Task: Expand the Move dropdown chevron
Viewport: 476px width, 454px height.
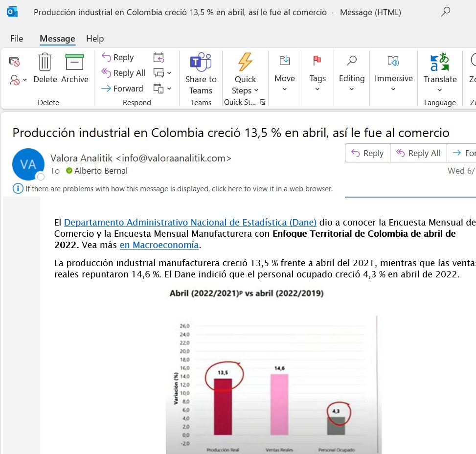Action: point(284,89)
